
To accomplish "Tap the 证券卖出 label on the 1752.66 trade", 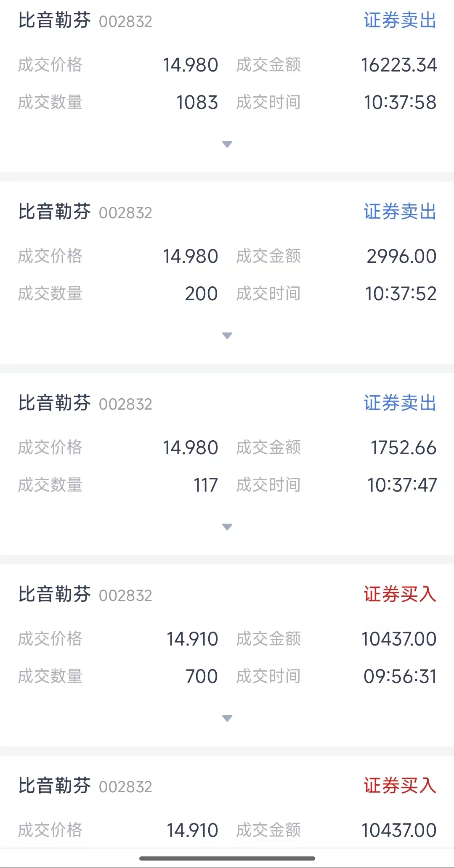I will (x=400, y=403).
